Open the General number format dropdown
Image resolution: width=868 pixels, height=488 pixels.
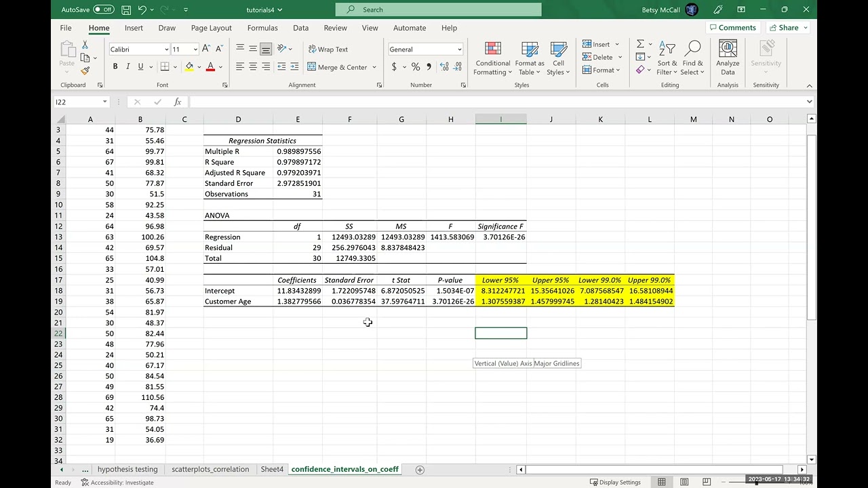(x=459, y=49)
